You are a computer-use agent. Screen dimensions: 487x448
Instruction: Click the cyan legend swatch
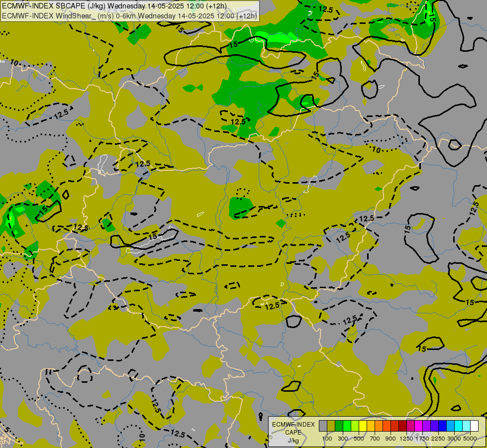(459, 426)
